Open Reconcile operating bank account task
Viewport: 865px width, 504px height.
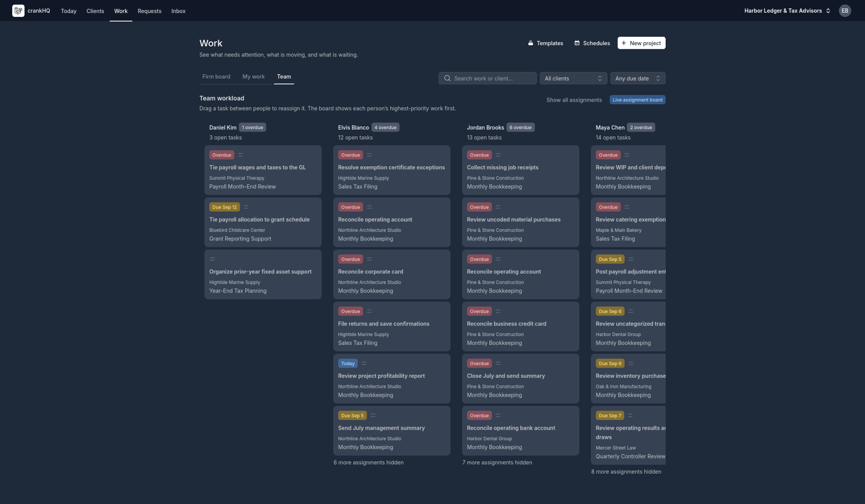520,431
